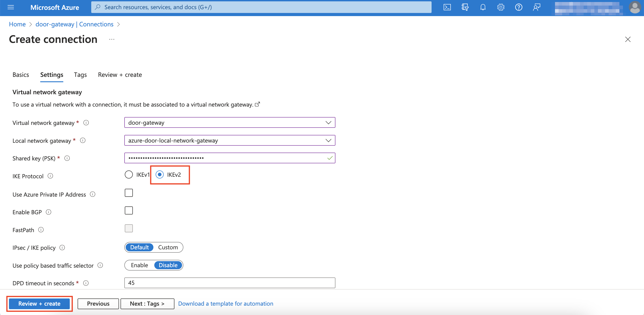
Task: Click the Review + create button
Action: click(x=39, y=304)
